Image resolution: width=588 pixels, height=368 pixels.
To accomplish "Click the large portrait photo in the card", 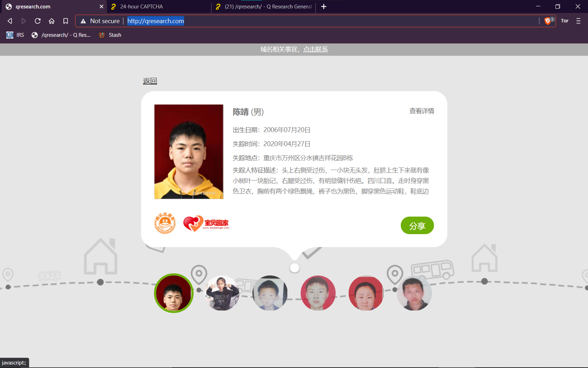I will pyautogui.click(x=189, y=152).
